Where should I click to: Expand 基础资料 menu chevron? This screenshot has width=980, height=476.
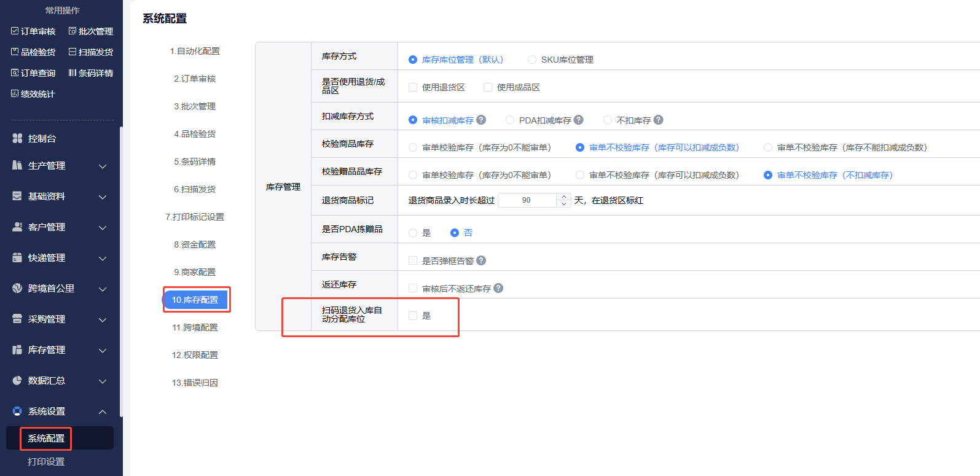coord(103,197)
